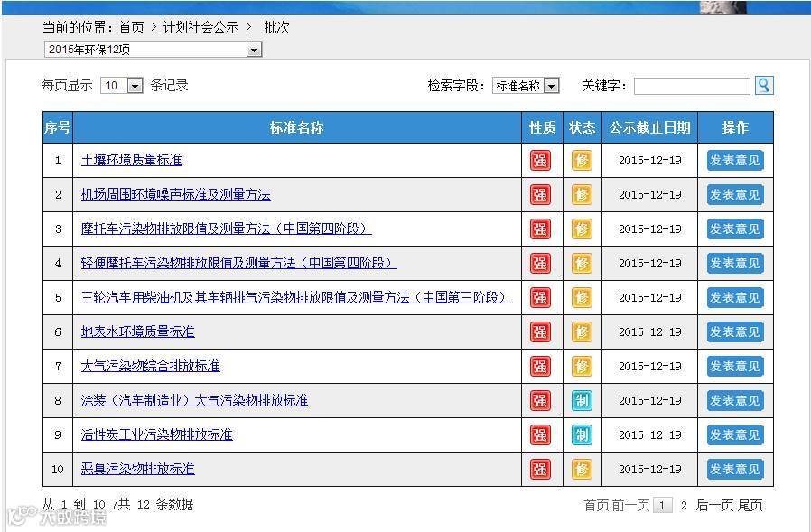The height and width of the screenshot is (532, 811).
Task: Click the 状态 column header
Action: pos(583,127)
